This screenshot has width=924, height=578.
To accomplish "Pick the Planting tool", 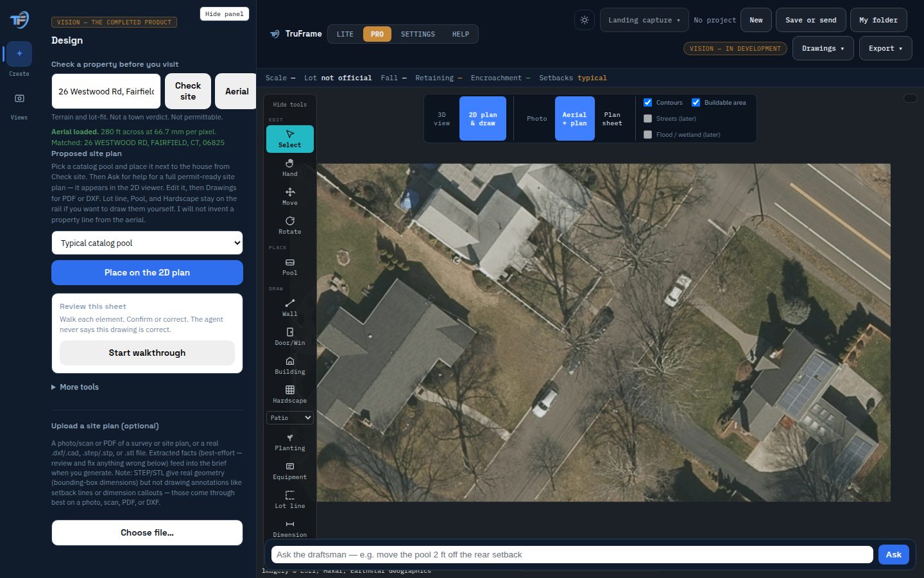I will point(290,442).
